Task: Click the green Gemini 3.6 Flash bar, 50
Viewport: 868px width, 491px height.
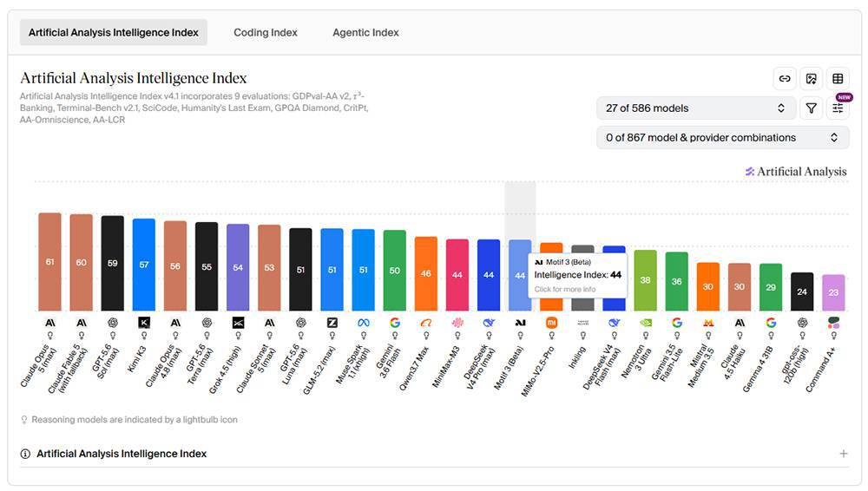Action: [395, 271]
